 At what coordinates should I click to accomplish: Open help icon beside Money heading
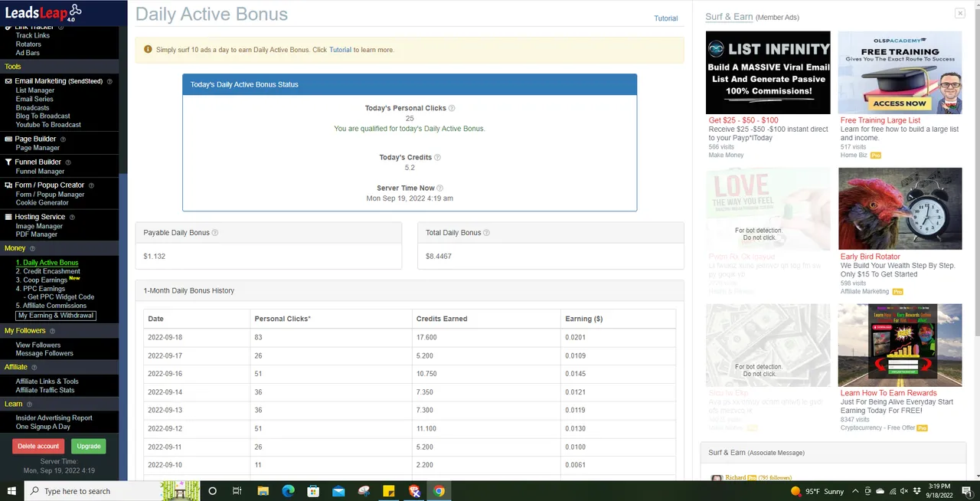33,248
